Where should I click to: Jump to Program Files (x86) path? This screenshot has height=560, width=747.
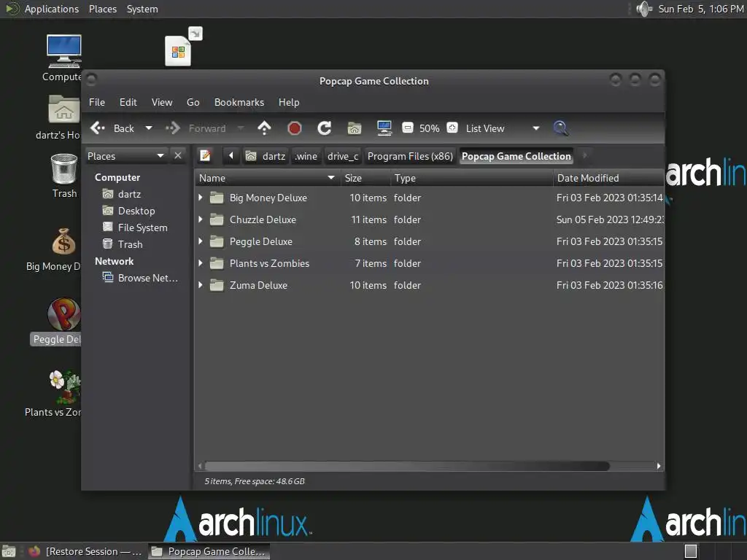(x=410, y=156)
